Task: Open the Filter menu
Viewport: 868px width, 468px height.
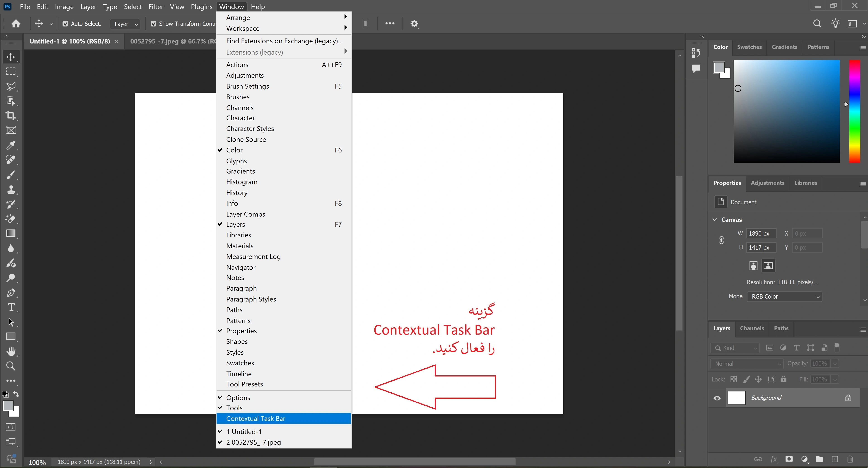Action: click(156, 7)
